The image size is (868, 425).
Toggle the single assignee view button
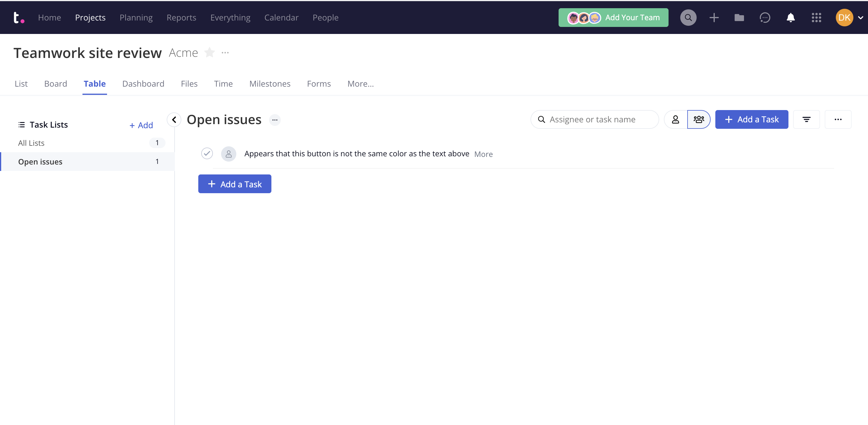675,119
